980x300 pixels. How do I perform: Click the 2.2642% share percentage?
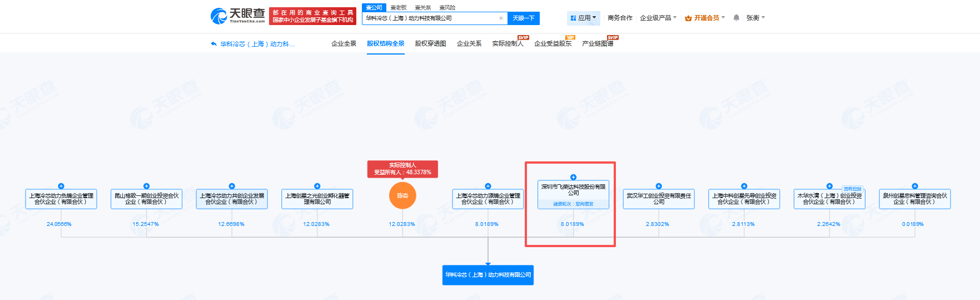[x=828, y=224]
